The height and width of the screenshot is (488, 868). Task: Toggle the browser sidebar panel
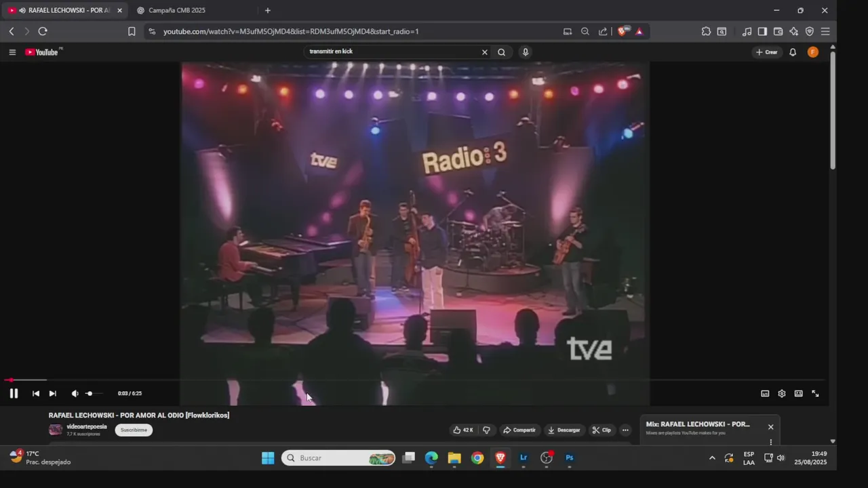point(762,31)
